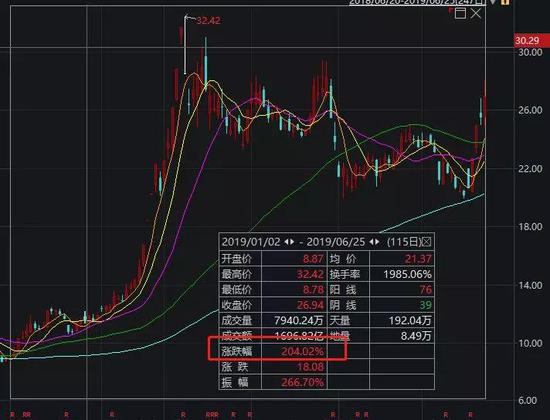The width and height of the screenshot is (550, 420).
Task: Select 最高价 value 32.42 in table
Action: coord(310,274)
